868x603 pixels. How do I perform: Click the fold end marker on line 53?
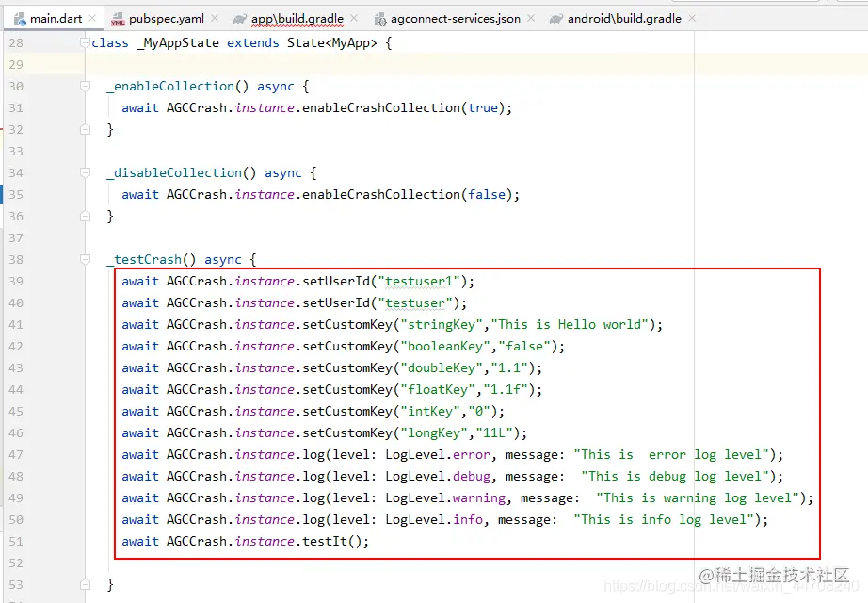86,583
